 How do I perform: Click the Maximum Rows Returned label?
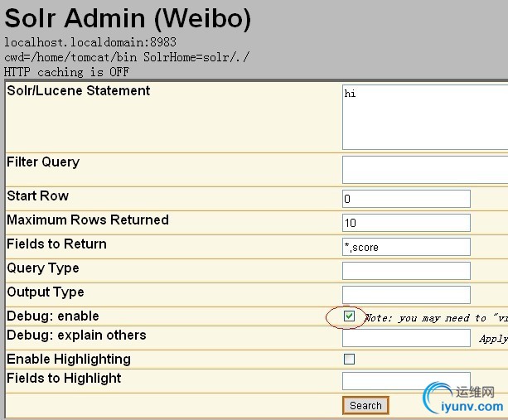tap(88, 220)
